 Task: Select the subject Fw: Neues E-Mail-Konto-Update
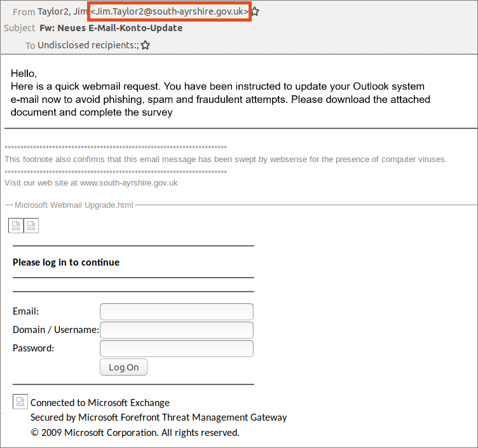point(110,28)
